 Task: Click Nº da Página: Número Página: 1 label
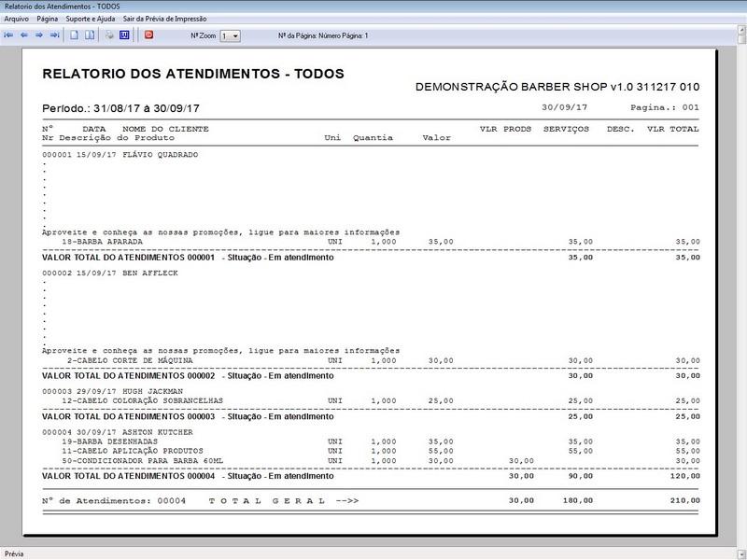[x=323, y=35]
